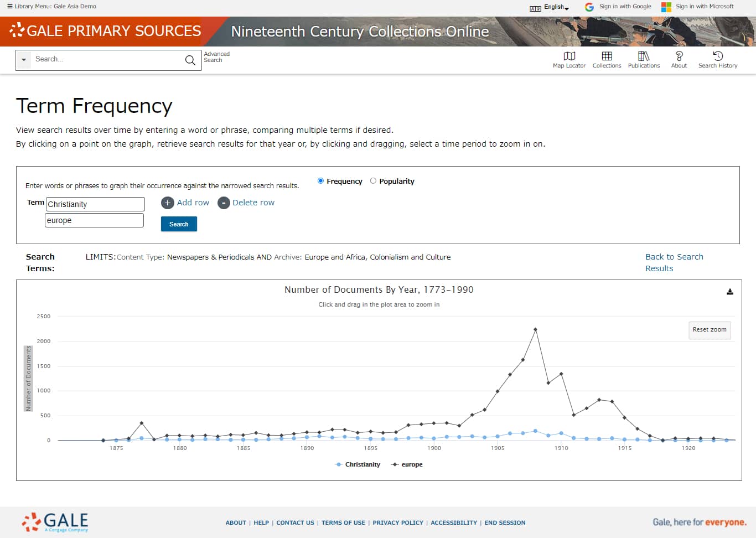756x538 pixels.
Task: Sign in with Google link
Action: (625, 7)
